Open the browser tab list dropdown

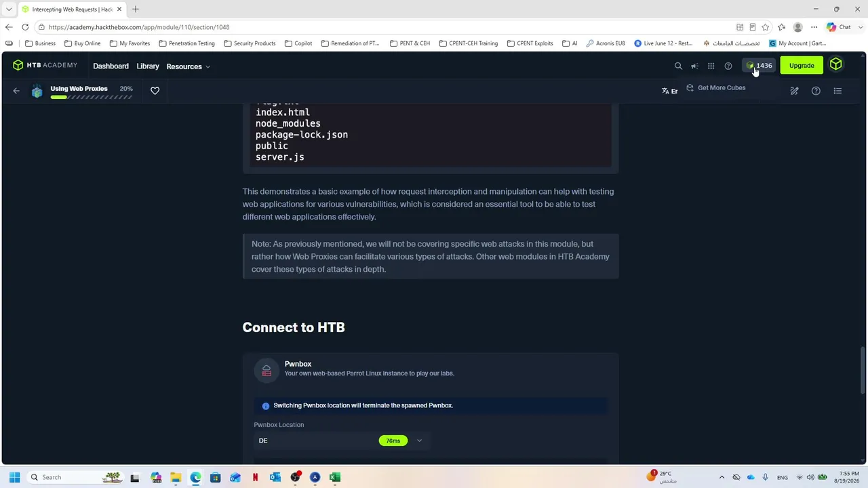click(9, 9)
